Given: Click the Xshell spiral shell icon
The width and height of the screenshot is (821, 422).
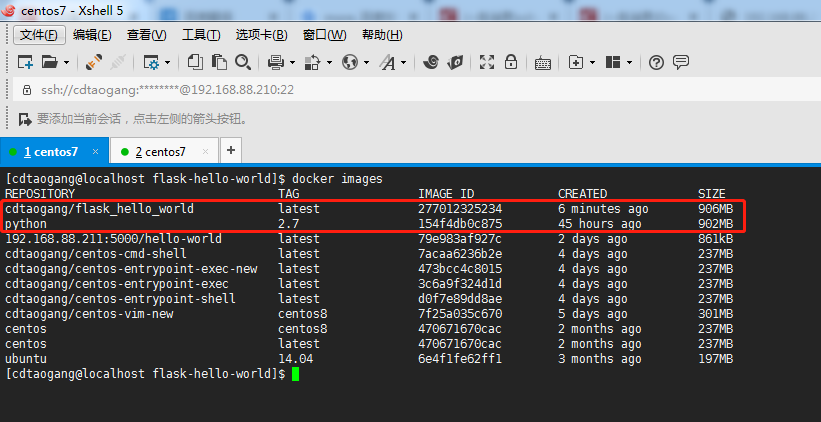Looking at the screenshot, I should click(431, 62).
